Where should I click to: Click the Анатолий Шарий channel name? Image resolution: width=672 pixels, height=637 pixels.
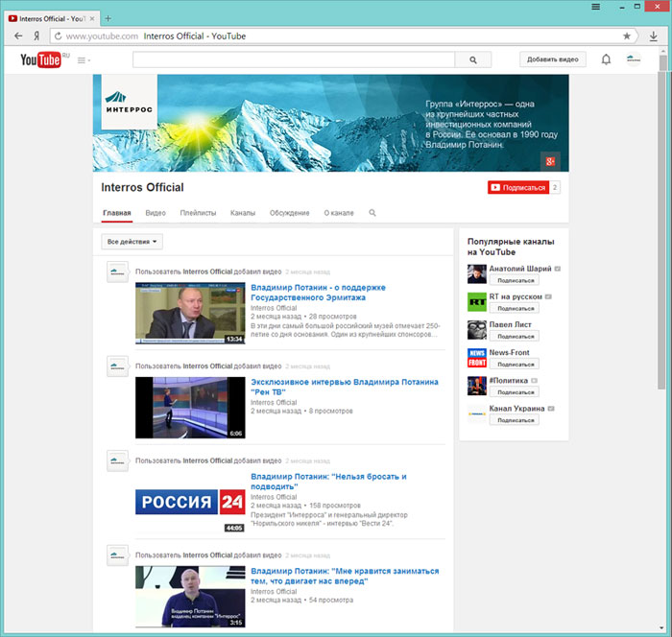point(520,269)
